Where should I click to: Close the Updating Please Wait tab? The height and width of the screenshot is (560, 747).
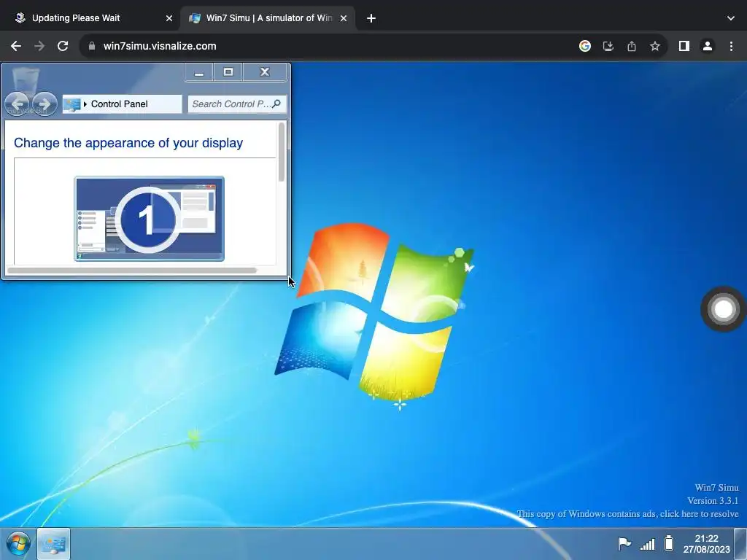[x=169, y=18]
